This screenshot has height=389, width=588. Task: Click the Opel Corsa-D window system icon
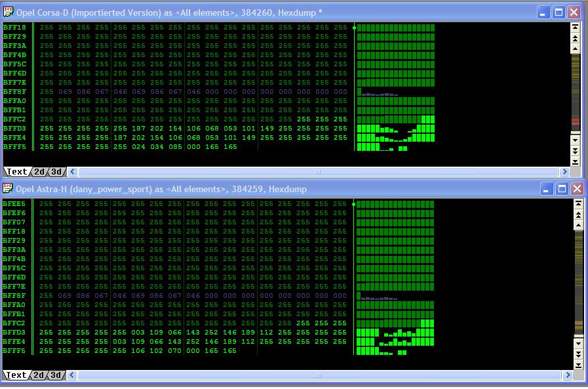click(9, 12)
